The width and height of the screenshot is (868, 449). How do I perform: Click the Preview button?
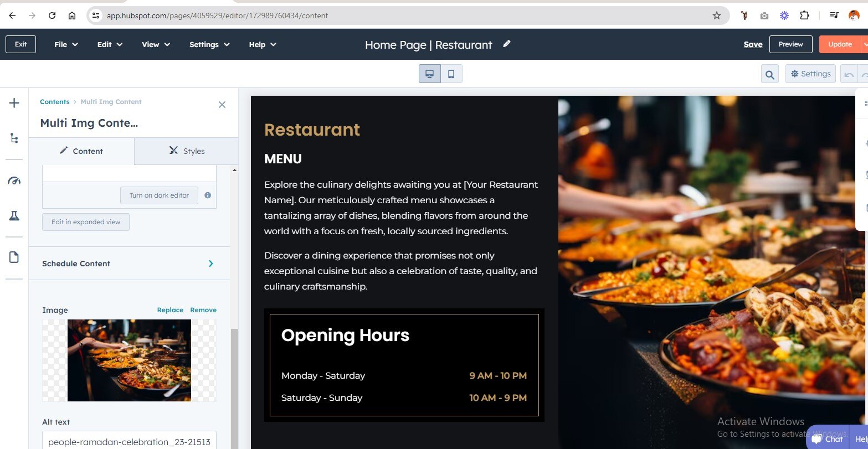point(790,44)
